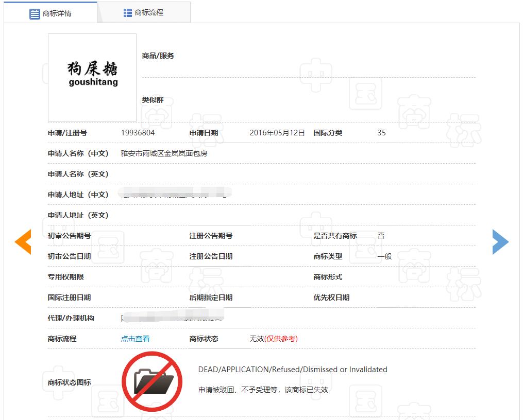The width and height of the screenshot is (523, 420).
Task: Click the 商标类型 value 一般
Action: (384, 256)
